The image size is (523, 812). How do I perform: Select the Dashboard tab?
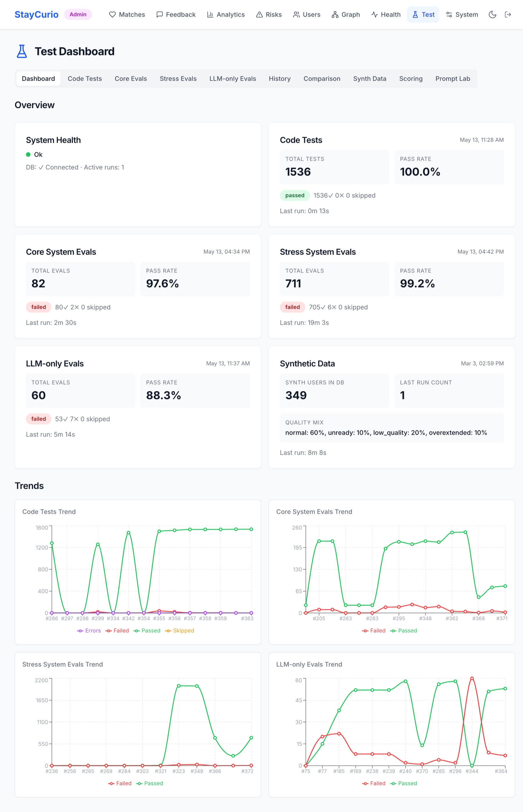[38, 79]
